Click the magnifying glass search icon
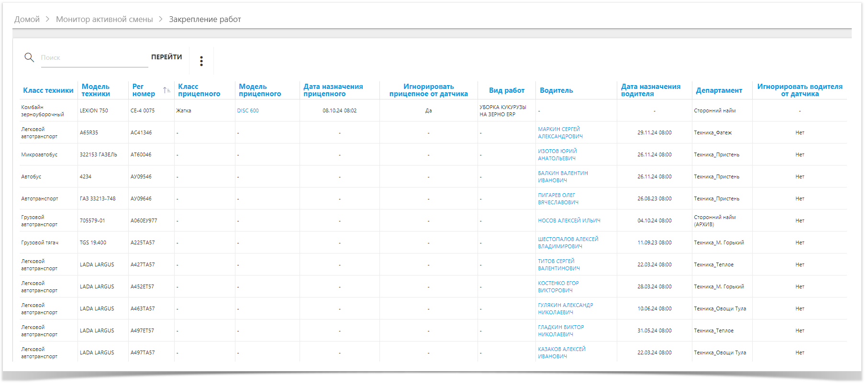This screenshot has height=385, width=868. coord(29,57)
